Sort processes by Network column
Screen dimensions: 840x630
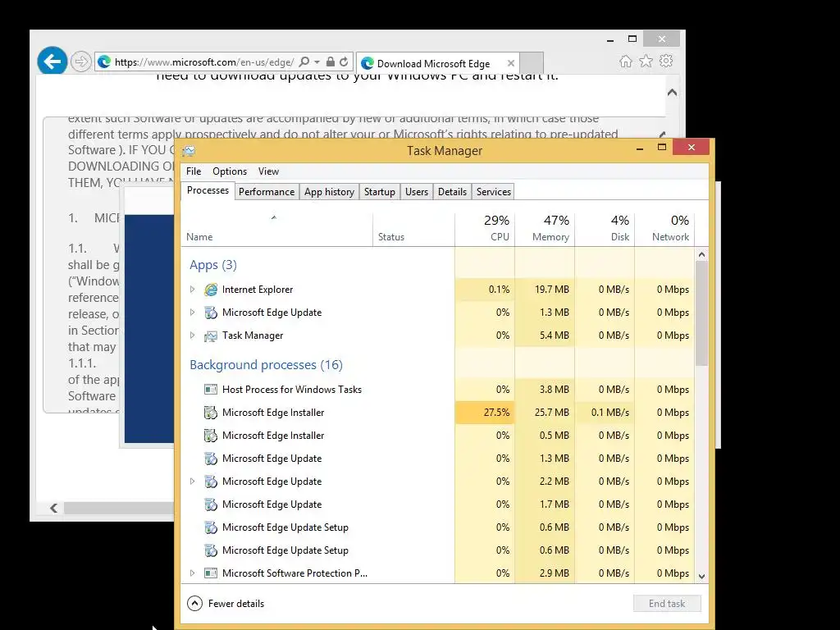pyautogui.click(x=664, y=230)
